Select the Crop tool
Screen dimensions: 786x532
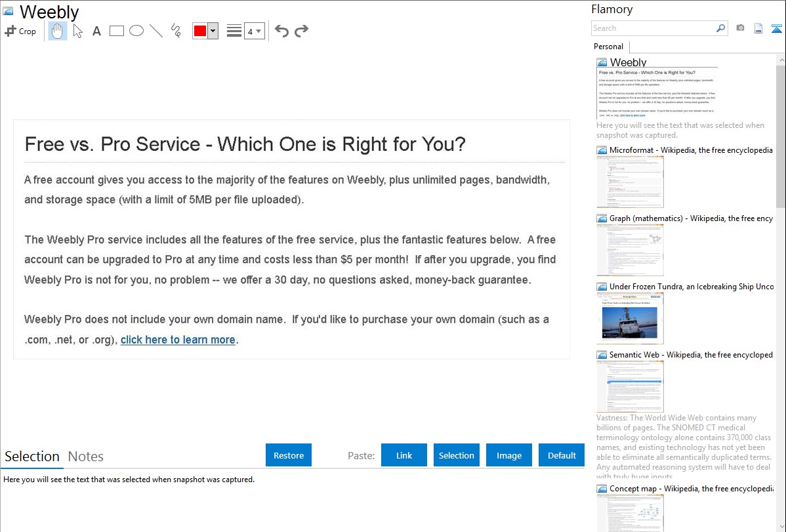point(20,31)
